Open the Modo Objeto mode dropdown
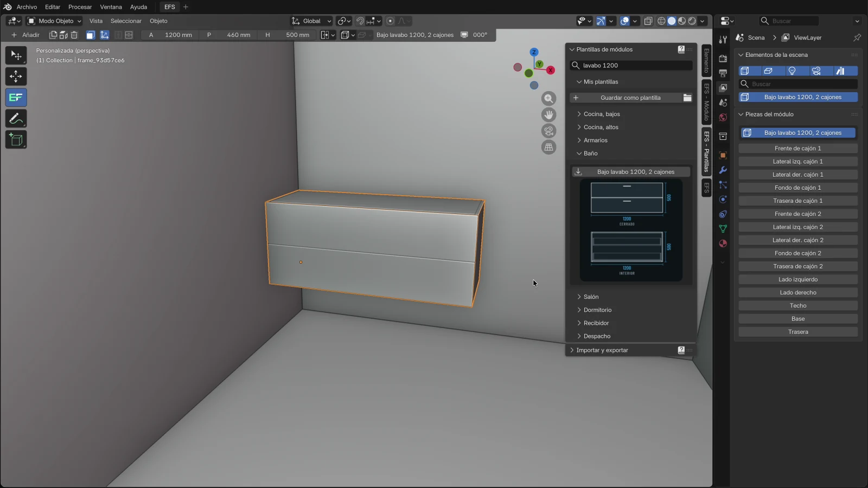Image resolution: width=868 pixels, height=488 pixels. 54,21
